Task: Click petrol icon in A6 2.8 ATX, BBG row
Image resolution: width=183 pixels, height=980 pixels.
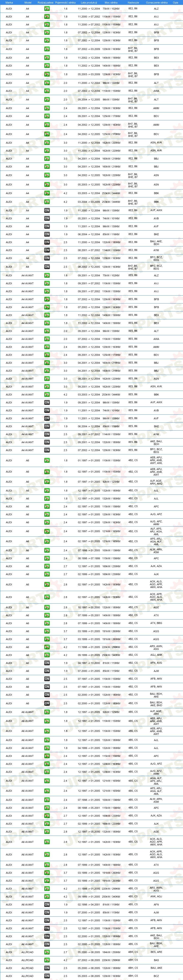Action: [47, 624]
